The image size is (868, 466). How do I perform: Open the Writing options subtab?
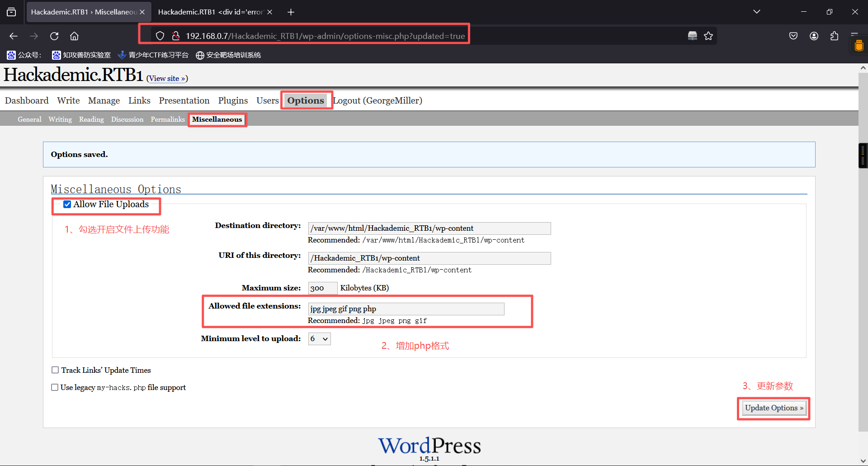click(x=60, y=119)
